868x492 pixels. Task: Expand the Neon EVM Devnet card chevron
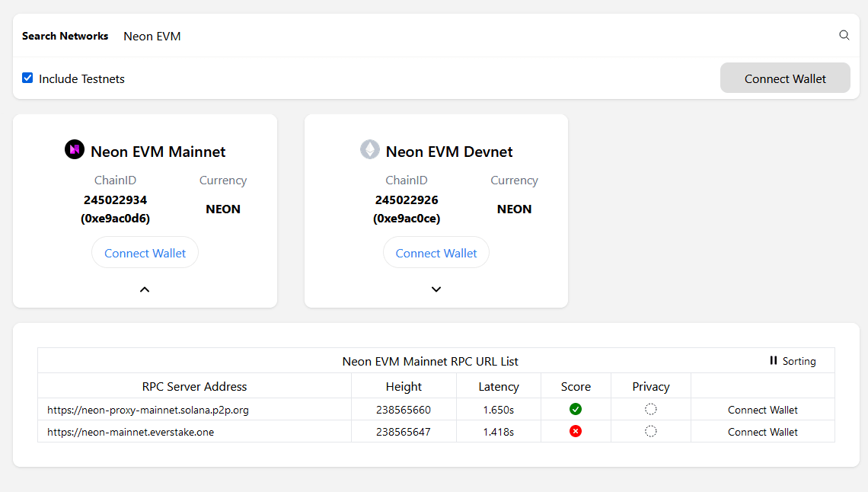coord(436,289)
